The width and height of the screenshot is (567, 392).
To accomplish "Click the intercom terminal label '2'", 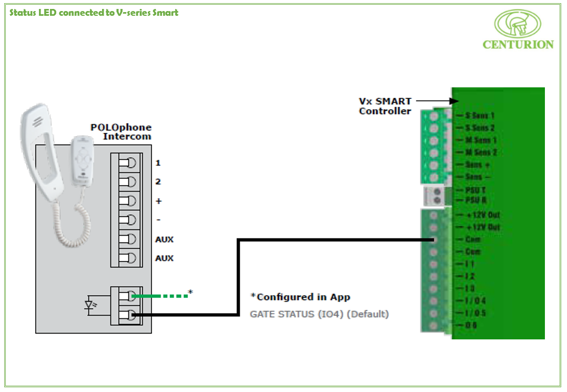I will pos(158,182).
